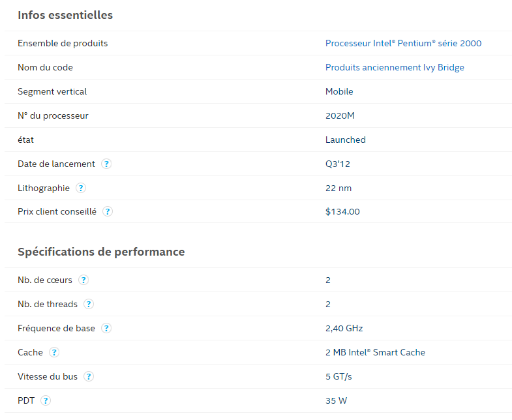Click the 22 nm lithography value
This screenshot has width=512, height=420.
click(339, 188)
